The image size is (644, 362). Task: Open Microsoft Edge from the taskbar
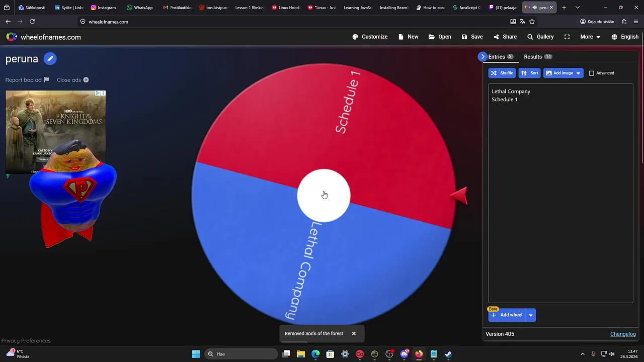coord(315,354)
